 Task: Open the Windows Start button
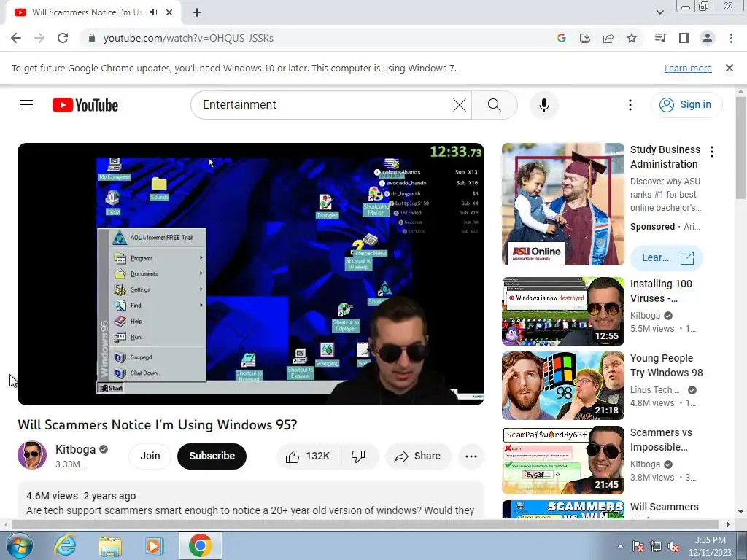[20, 545]
